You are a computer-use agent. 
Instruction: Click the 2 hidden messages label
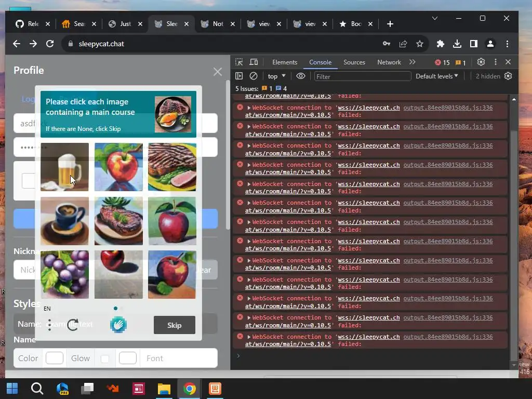pyautogui.click(x=487, y=76)
